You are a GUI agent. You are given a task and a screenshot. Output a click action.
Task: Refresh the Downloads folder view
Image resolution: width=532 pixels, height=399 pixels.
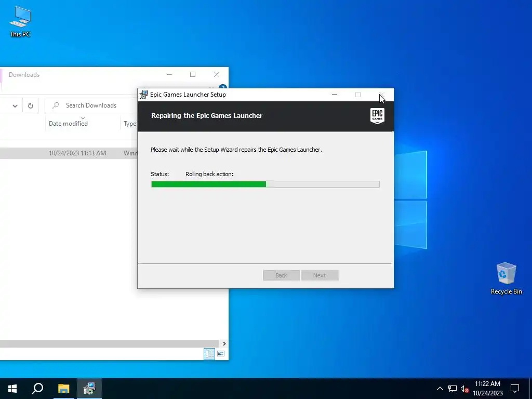click(31, 105)
